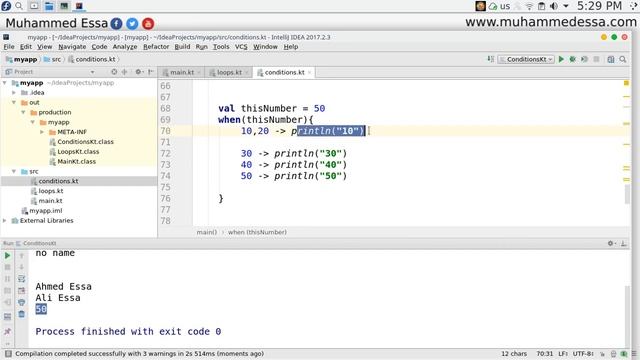Viewport: 640px width, 360px height.
Task: Open Run panel settings gear
Action: click(x=611, y=243)
